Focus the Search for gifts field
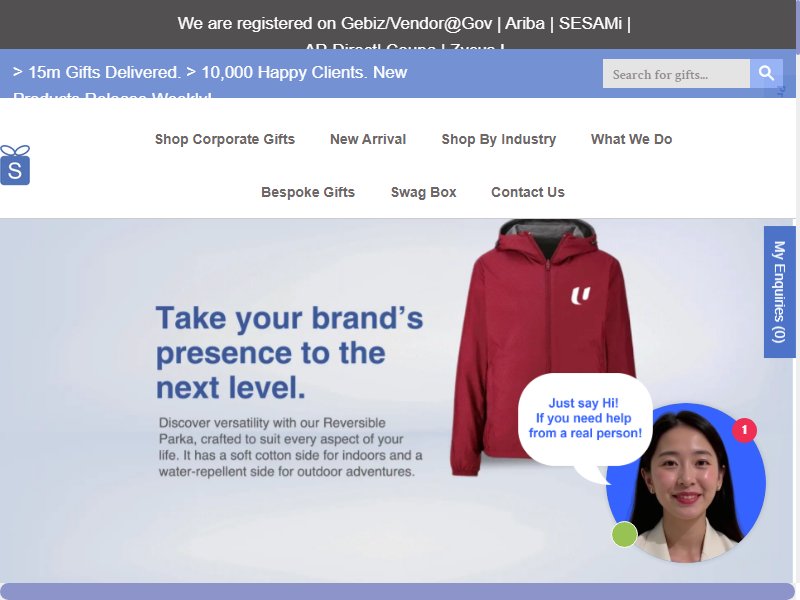 pyautogui.click(x=676, y=73)
